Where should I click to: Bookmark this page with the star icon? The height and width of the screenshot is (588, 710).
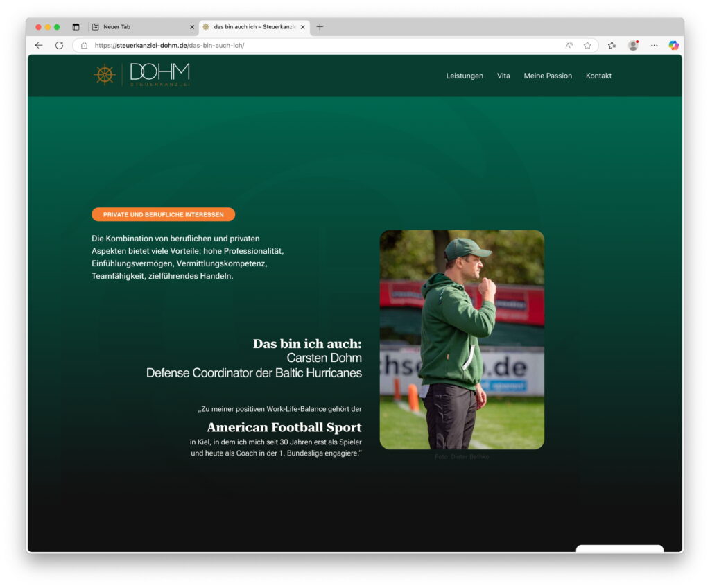tap(587, 45)
